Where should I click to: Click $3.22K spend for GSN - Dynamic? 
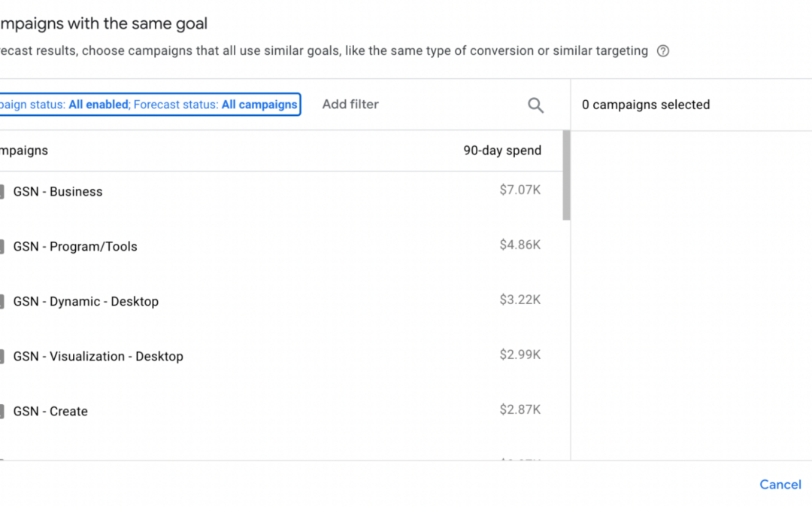(x=520, y=300)
